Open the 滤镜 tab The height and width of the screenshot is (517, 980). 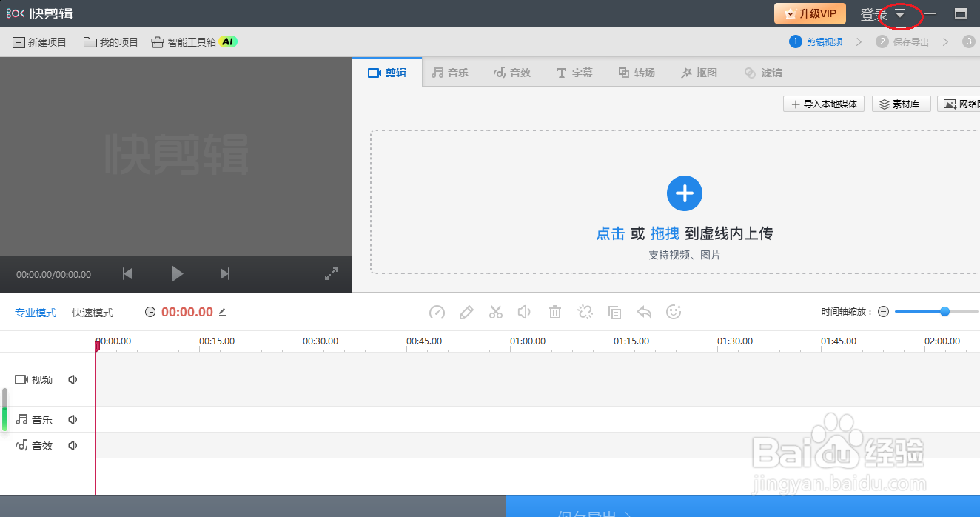click(x=762, y=73)
